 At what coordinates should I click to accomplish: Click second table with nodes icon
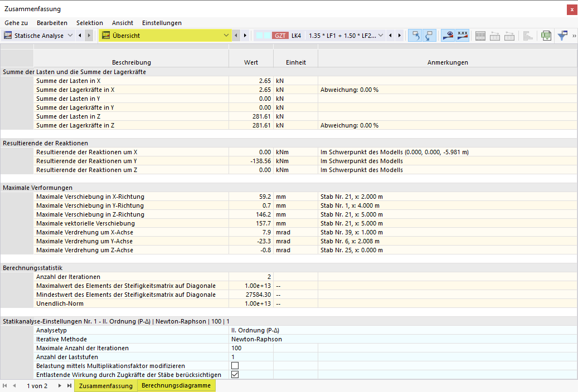coord(509,36)
